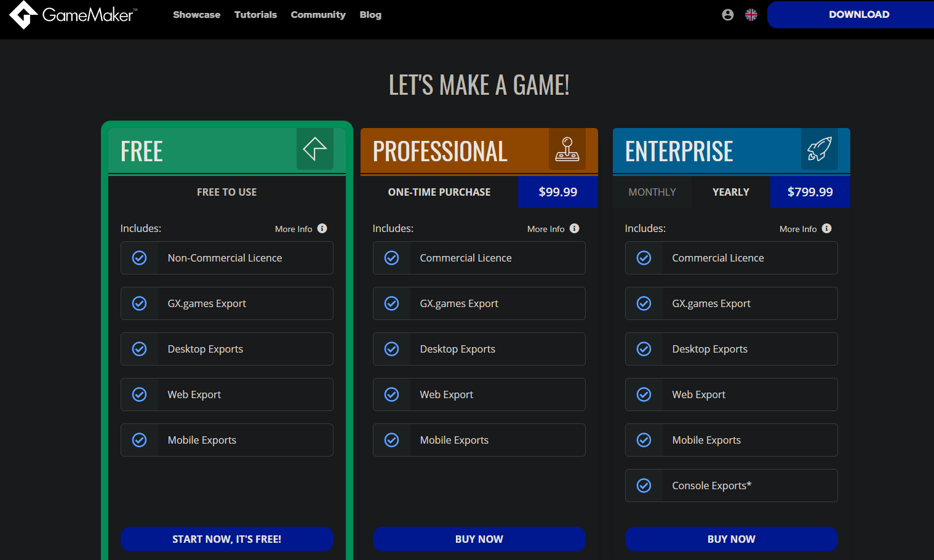The image size is (934, 560).
Task: Click More Info text in Professional plan
Action: [546, 229]
